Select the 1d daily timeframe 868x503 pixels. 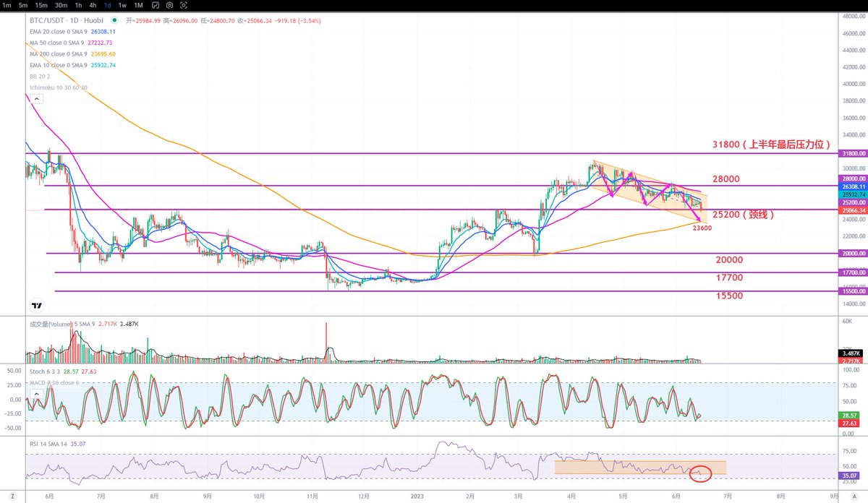(108, 5)
